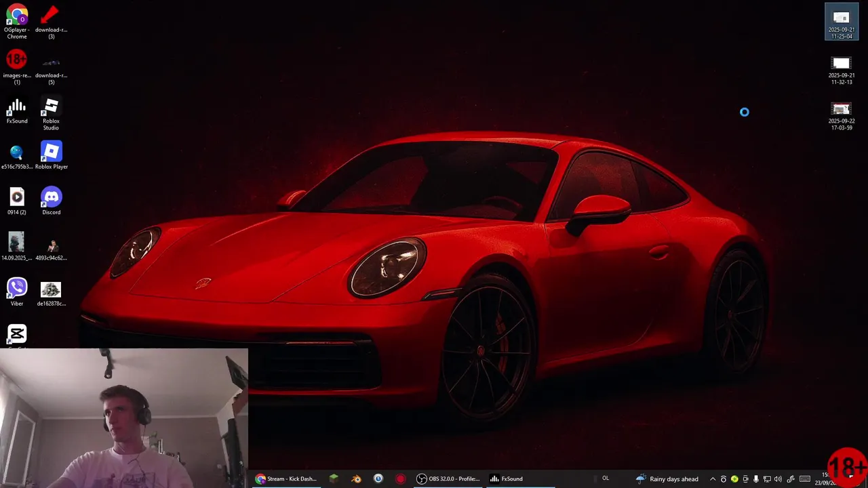Open the touch keyboard tray icon
868x488 pixels.
pos(805,479)
